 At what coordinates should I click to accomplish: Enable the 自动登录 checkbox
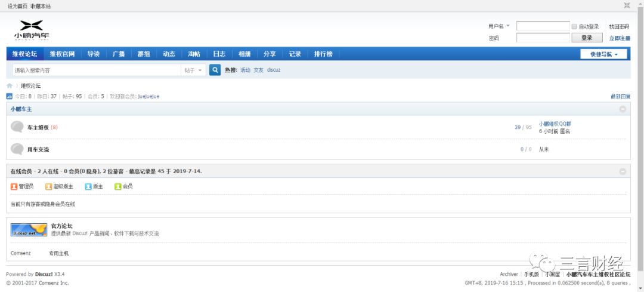point(574,27)
